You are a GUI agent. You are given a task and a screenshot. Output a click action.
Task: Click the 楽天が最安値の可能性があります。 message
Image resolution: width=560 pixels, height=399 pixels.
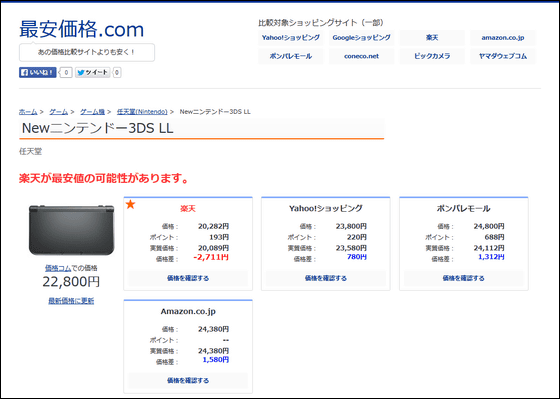tap(104, 178)
